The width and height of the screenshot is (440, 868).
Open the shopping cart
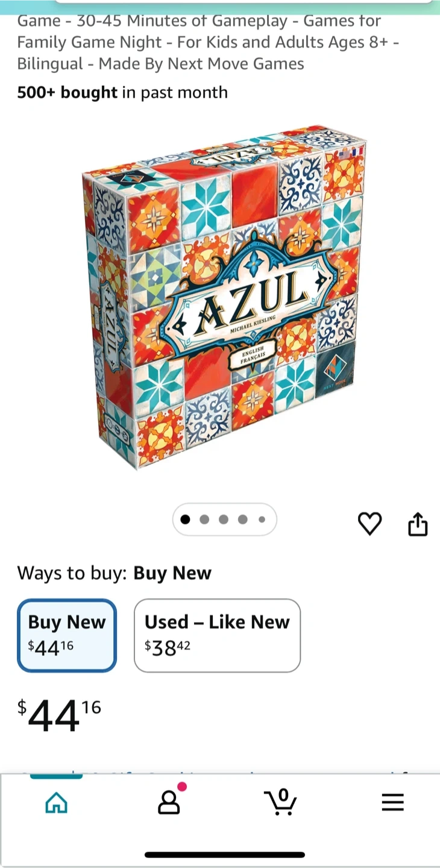click(x=280, y=802)
